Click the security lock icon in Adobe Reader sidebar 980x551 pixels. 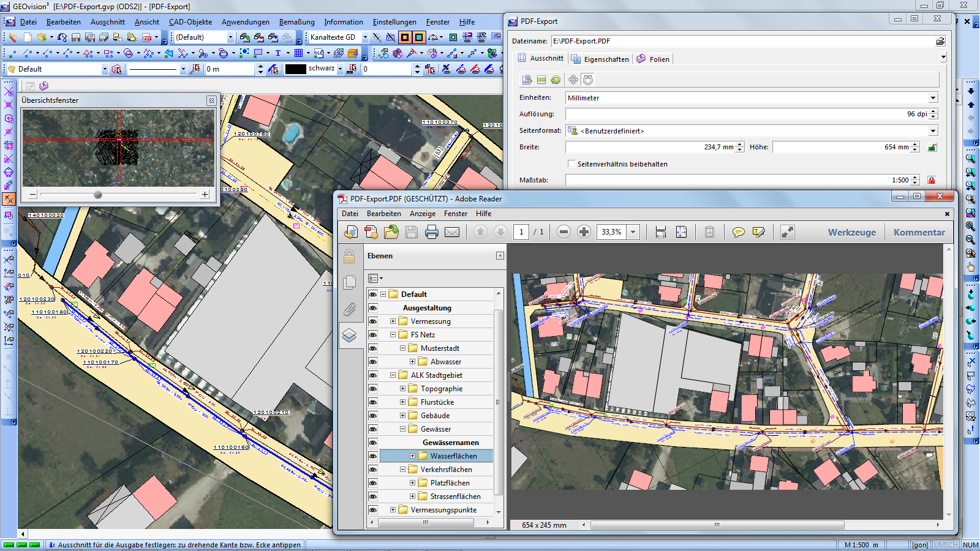(x=349, y=256)
